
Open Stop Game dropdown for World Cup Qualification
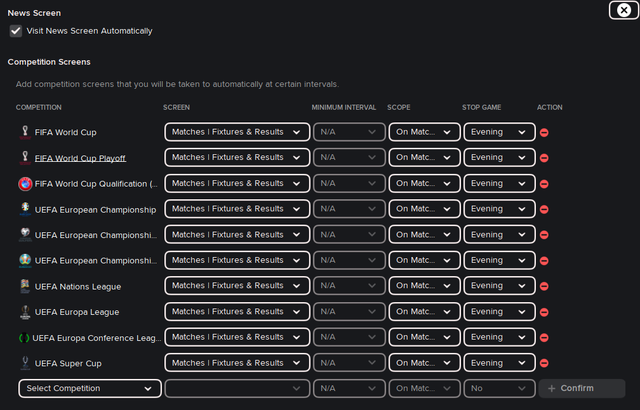(499, 184)
